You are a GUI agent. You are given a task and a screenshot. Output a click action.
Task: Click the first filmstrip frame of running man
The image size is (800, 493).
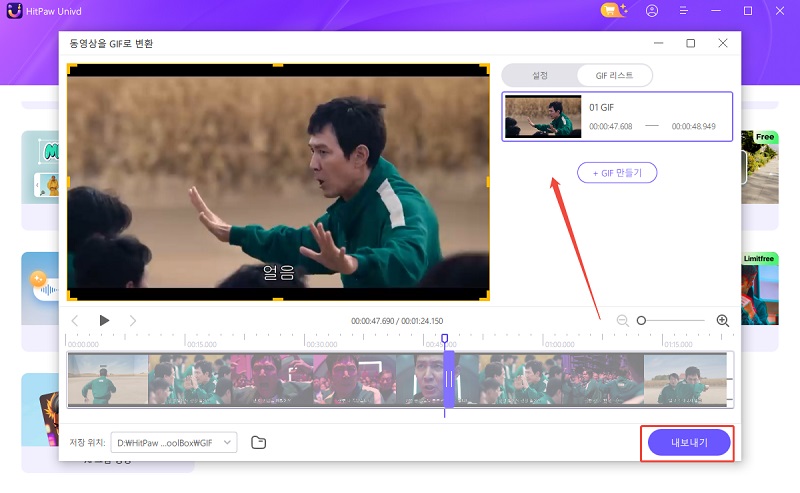pyautogui.click(x=108, y=379)
